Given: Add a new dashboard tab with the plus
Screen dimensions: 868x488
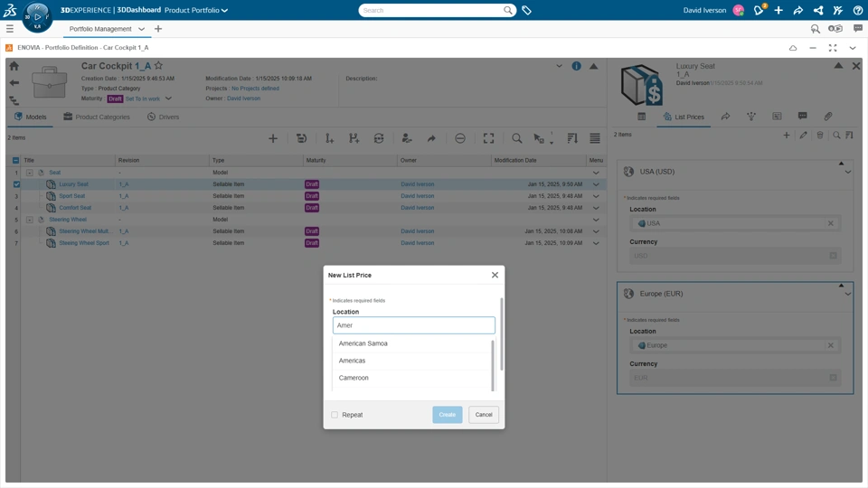Looking at the screenshot, I should [158, 29].
